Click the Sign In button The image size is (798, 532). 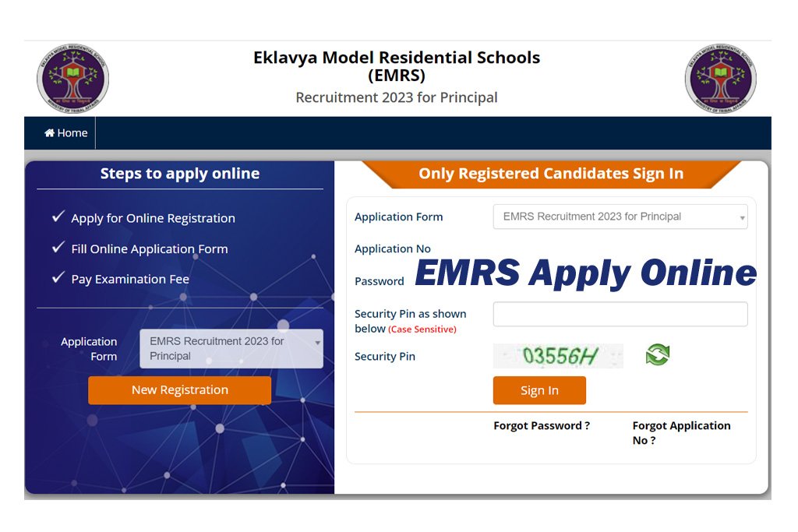539,390
